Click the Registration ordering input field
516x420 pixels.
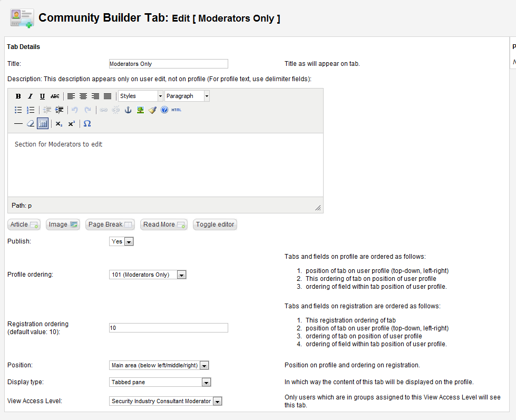[x=169, y=328]
